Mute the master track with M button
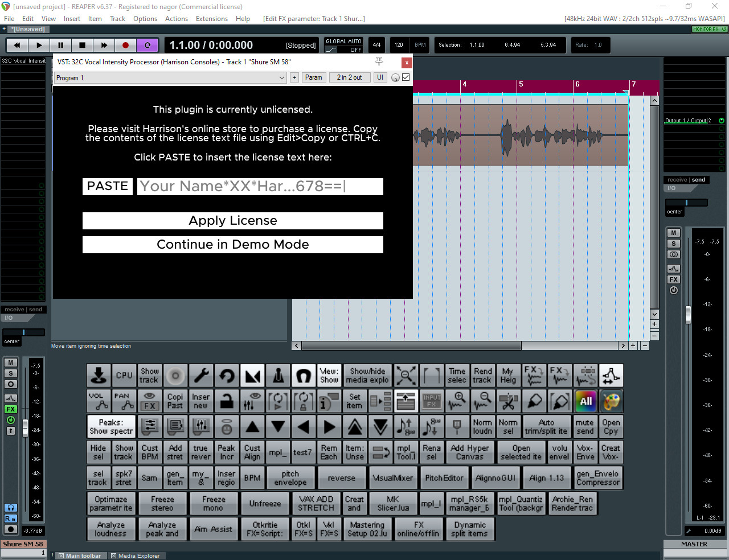The height and width of the screenshot is (560, 729). tap(674, 233)
